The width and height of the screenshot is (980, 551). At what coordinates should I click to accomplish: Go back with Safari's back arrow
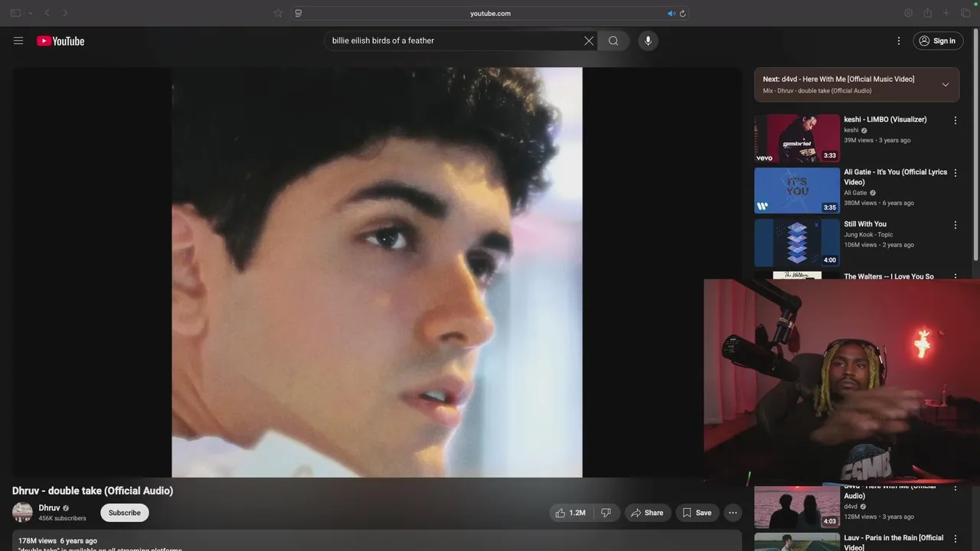tap(47, 13)
